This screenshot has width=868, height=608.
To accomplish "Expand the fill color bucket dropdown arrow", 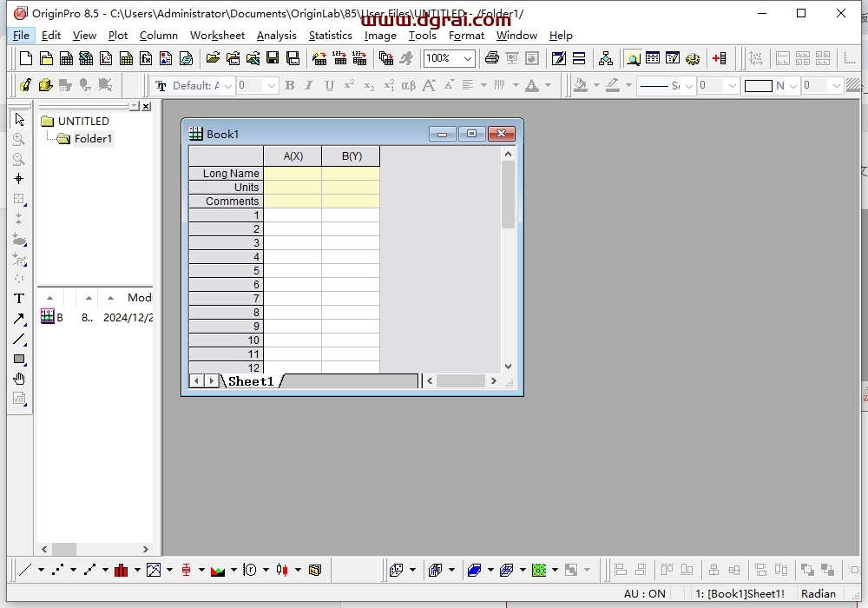I will point(596,85).
